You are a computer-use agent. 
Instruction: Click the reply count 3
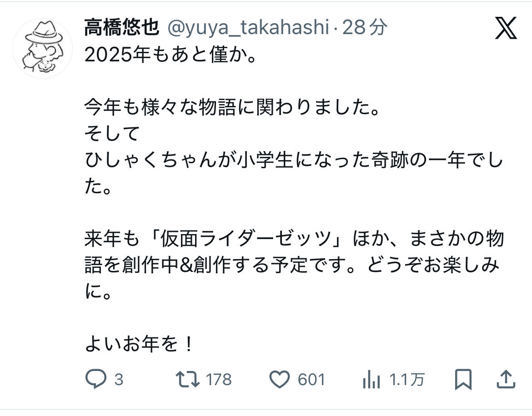[118, 380]
